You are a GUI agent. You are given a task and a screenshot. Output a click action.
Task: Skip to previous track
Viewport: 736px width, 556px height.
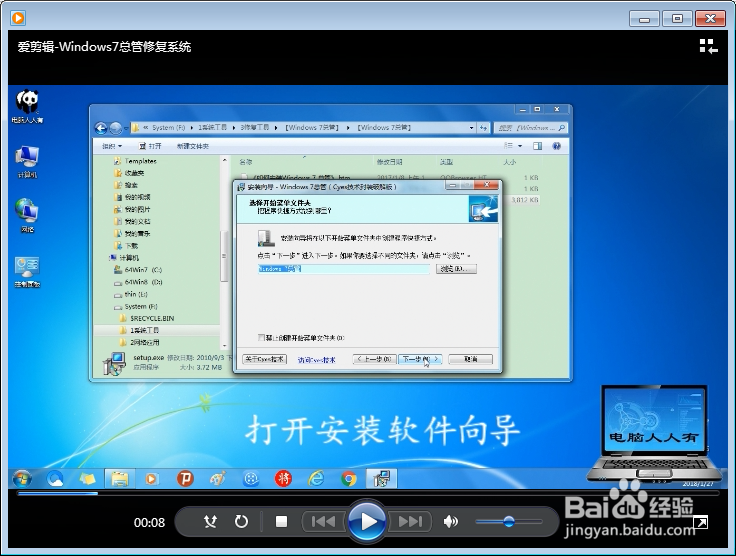tap(324, 521)
